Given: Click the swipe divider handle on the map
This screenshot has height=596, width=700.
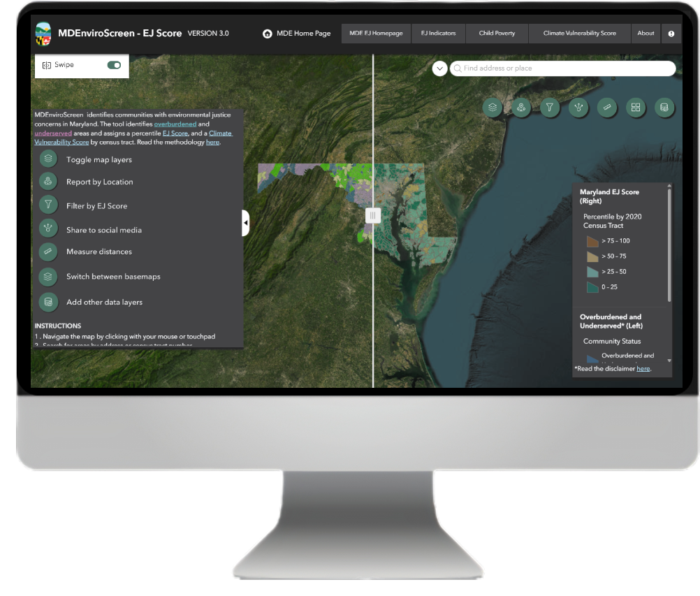Looking at the screenshot, I should [x=373, y=216].
